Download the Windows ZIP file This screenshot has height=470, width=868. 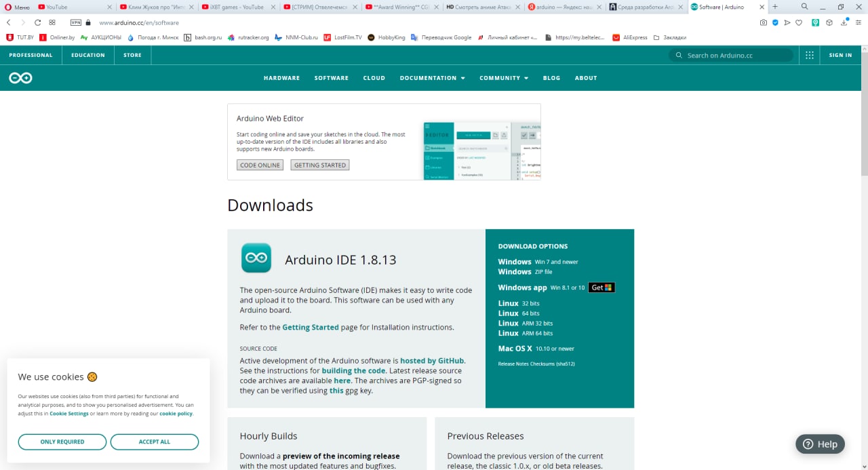click(x=526, y=272)
